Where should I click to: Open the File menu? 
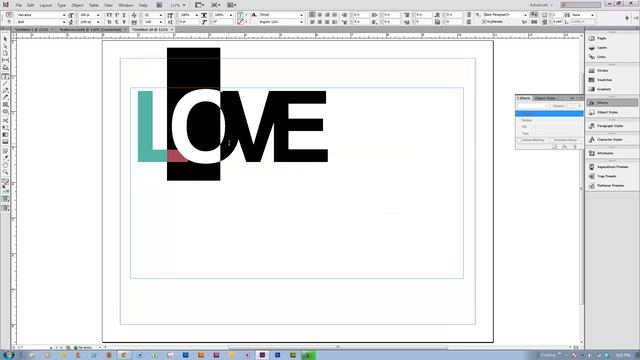(18, 5)
